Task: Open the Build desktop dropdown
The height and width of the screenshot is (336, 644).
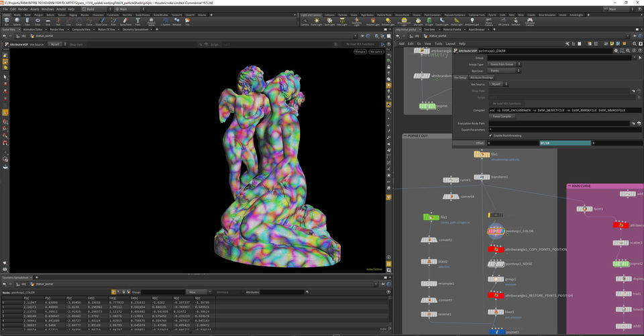Action: (97, 9)
